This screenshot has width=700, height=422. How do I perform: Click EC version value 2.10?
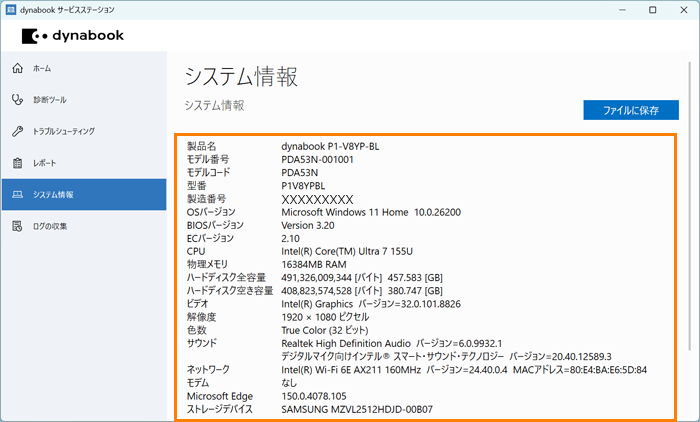pyautogui.click(x=290, y=238)
